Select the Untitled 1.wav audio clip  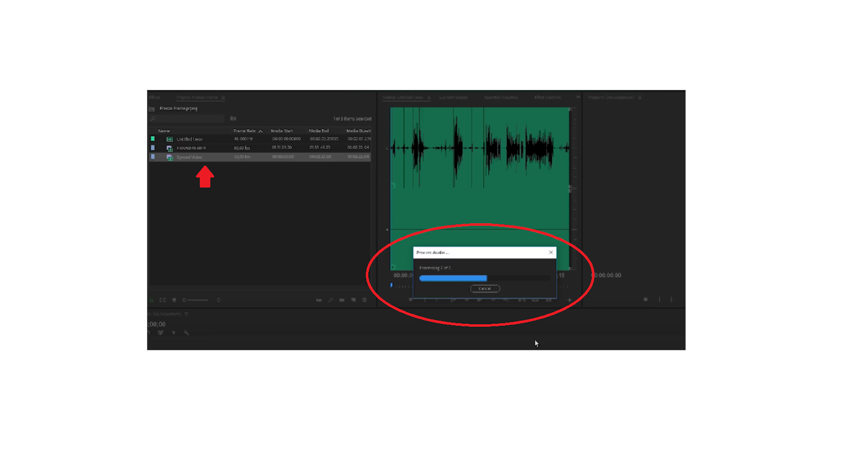189,139
